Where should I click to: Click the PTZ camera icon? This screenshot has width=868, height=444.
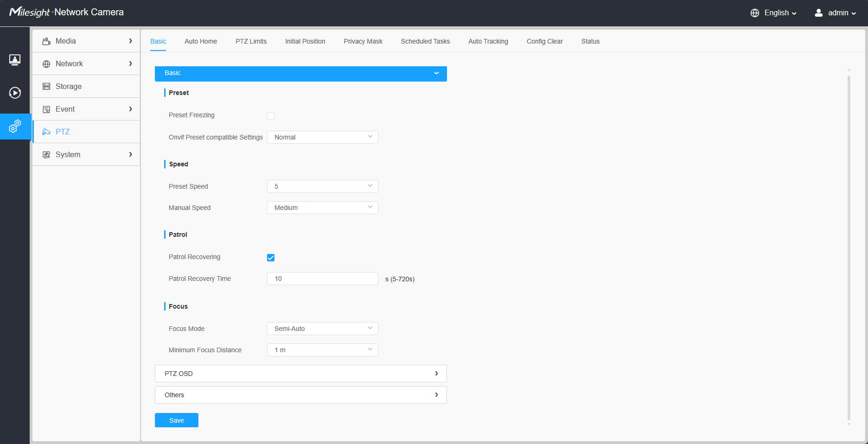tap(46, 132)
